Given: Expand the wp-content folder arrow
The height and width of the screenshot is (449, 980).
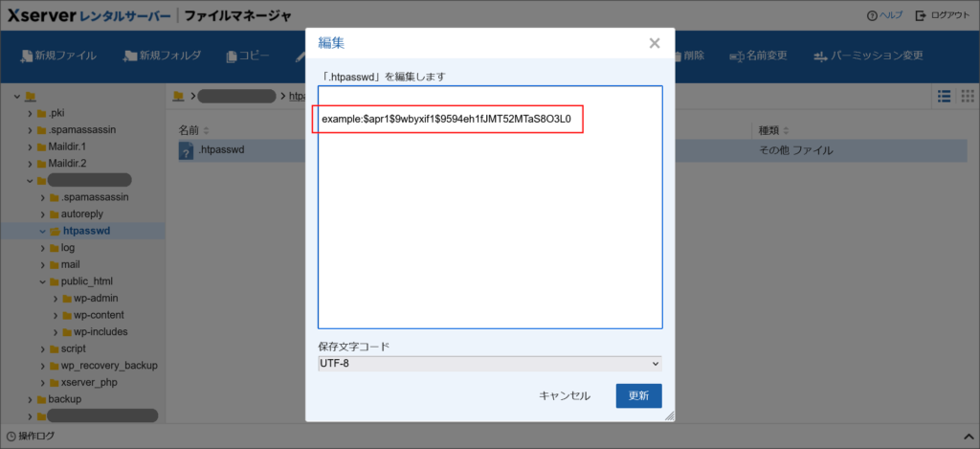Looking at the screenshot, I should 56,315.
